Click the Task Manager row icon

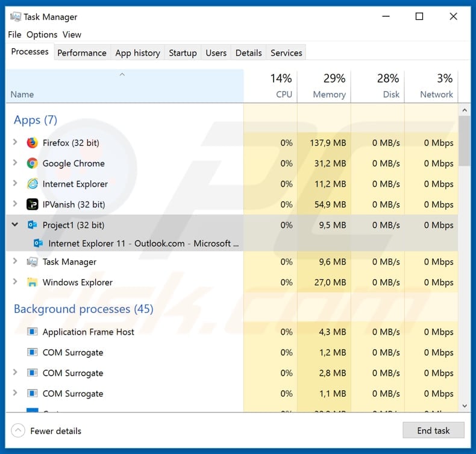pyautogui.click(x=32, y=262)
